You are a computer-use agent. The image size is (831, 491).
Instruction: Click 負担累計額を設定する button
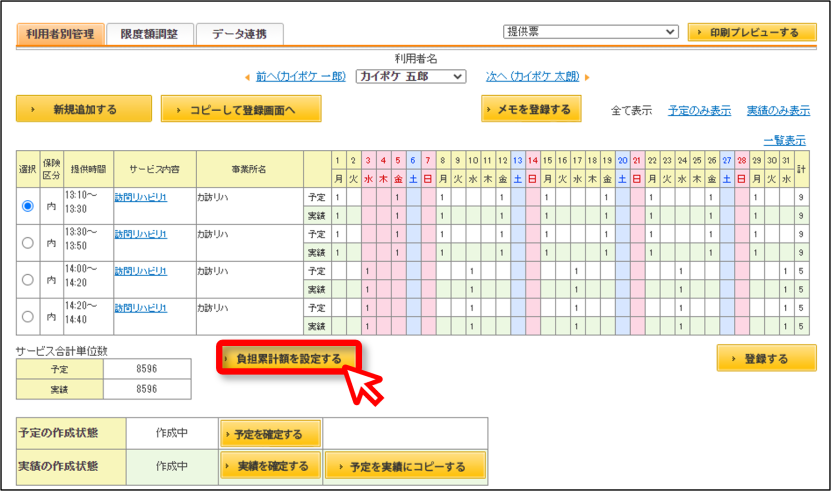pyautogui.click(x=289, y=359)
